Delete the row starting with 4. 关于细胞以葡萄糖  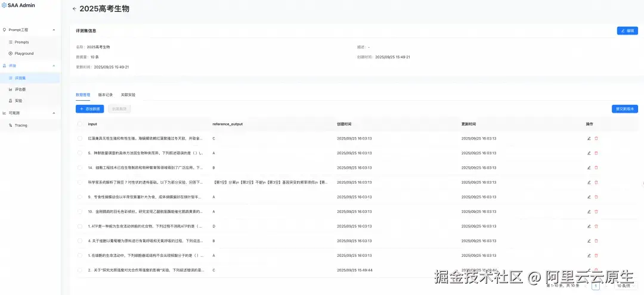(596, 241)
